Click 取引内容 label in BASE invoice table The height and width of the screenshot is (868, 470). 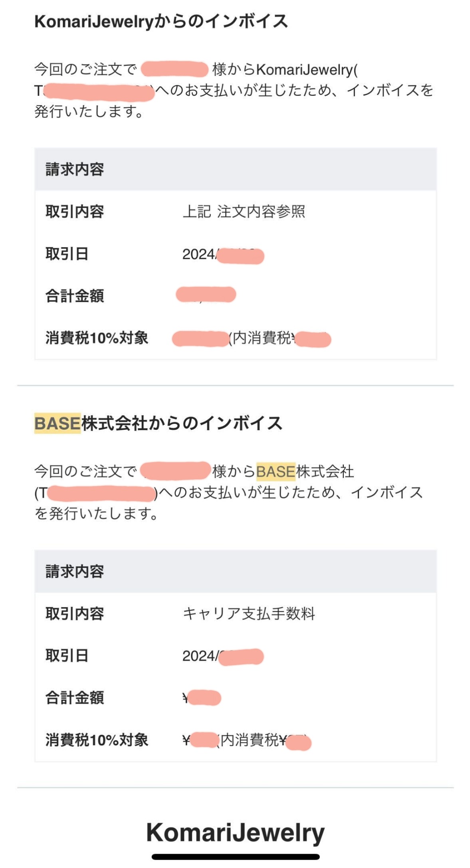(x=75, y=614)
